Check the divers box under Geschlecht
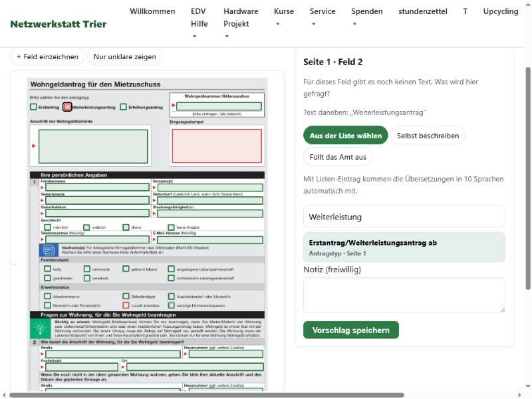 coord(126,227)
